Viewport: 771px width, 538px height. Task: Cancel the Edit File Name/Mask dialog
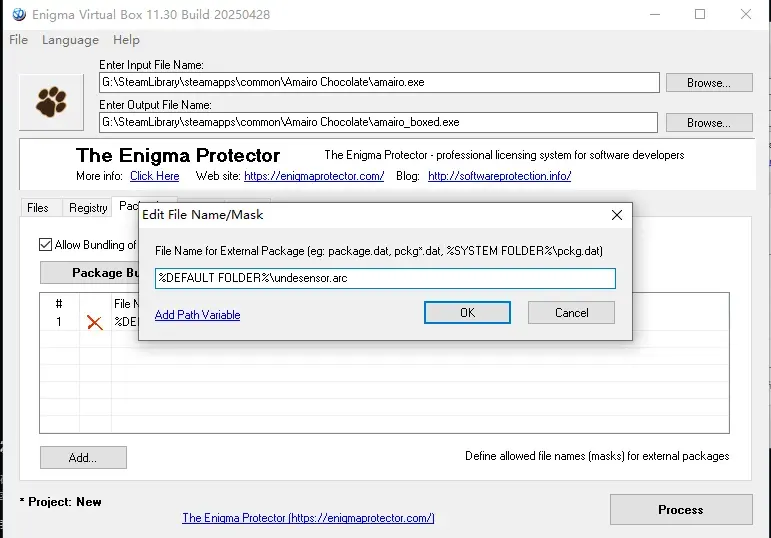pyautogui.click(x=571, y=313)
